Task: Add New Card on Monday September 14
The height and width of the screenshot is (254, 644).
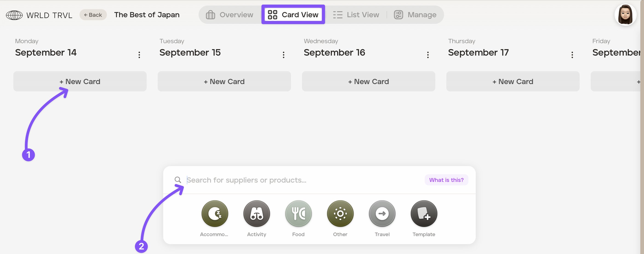Action: pos(80,82)
